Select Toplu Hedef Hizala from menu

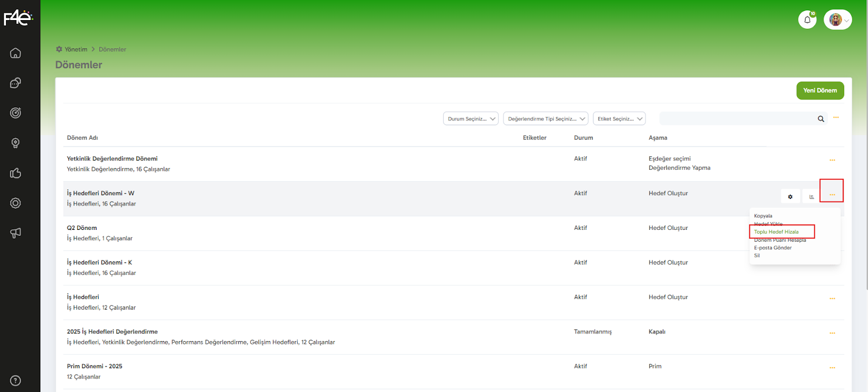tap(776, 232)
